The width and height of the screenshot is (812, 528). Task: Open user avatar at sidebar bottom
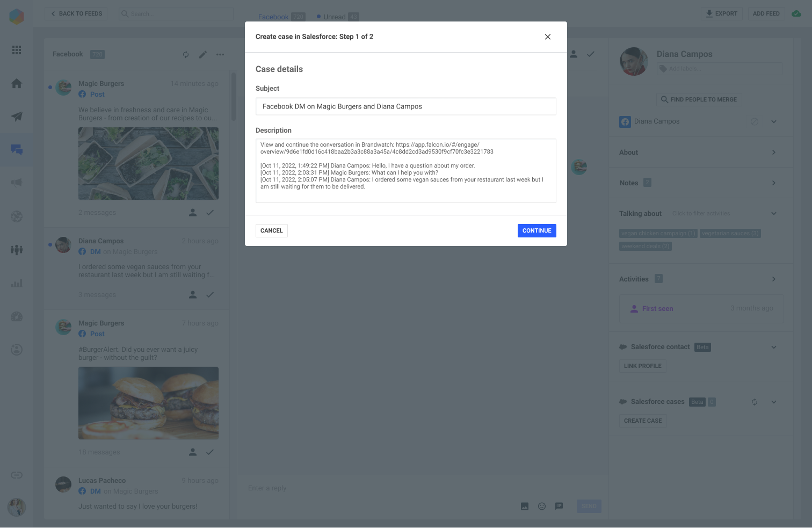17,507
